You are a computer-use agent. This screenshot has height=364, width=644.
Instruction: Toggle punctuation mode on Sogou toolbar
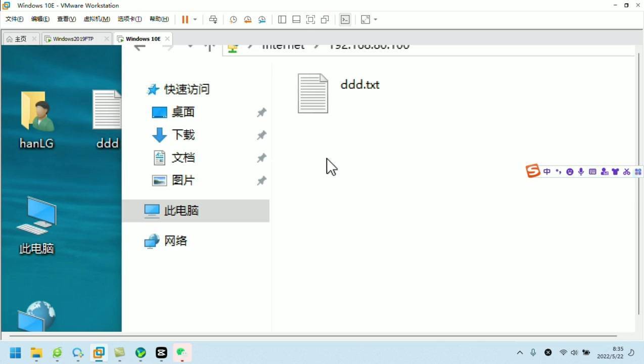pyautogui.click(x=558, y=171)
